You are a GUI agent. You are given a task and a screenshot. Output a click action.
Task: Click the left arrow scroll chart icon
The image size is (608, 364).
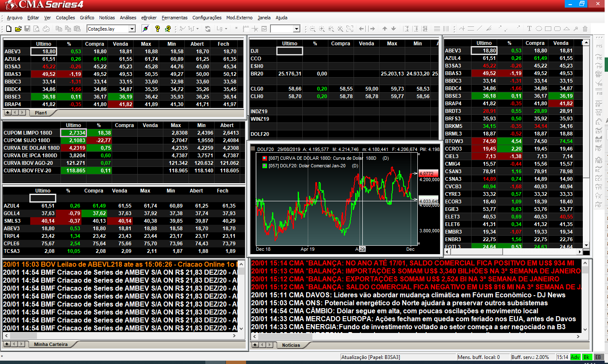(362, 29)
